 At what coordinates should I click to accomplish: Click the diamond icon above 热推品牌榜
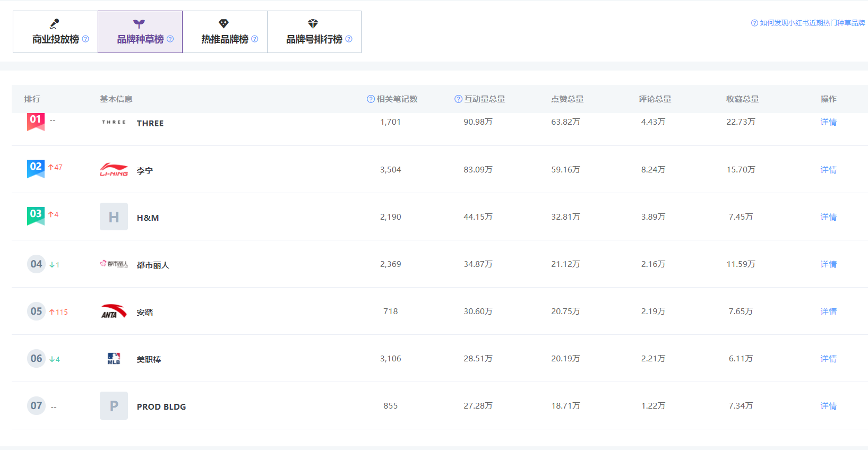(x=224, y=23)
